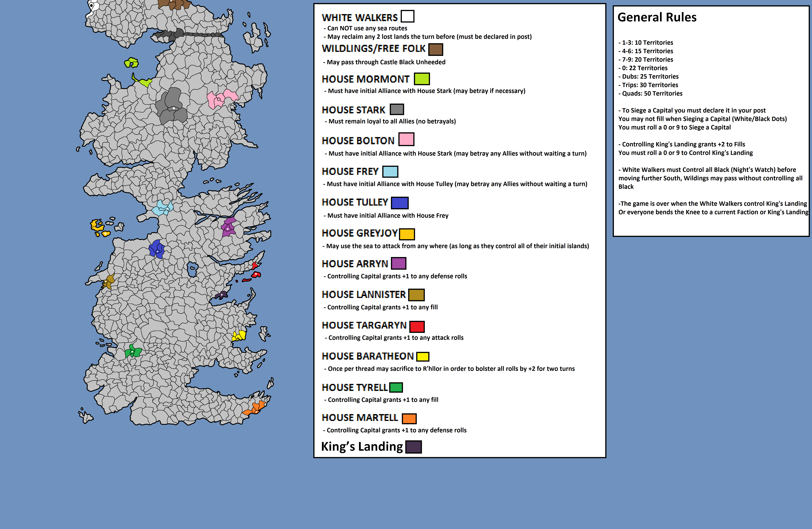Click the Wildlings/Free Folk brown swatch
The image size is (812, 529).
click(436, 49)
